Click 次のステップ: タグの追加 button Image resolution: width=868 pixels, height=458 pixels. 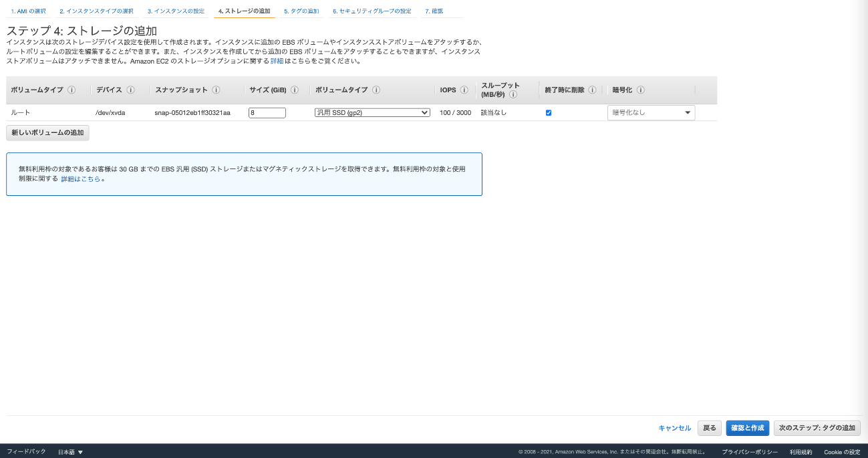click(817, 428)
